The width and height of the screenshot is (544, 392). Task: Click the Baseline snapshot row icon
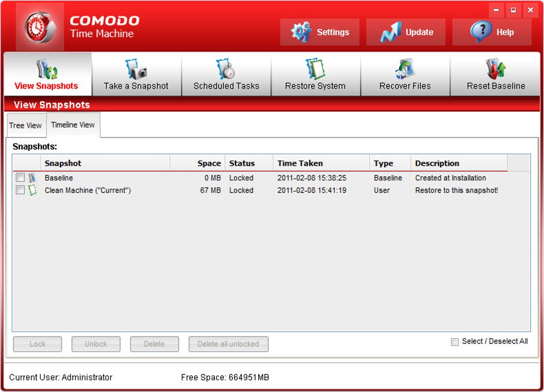[x=32, y=178]
